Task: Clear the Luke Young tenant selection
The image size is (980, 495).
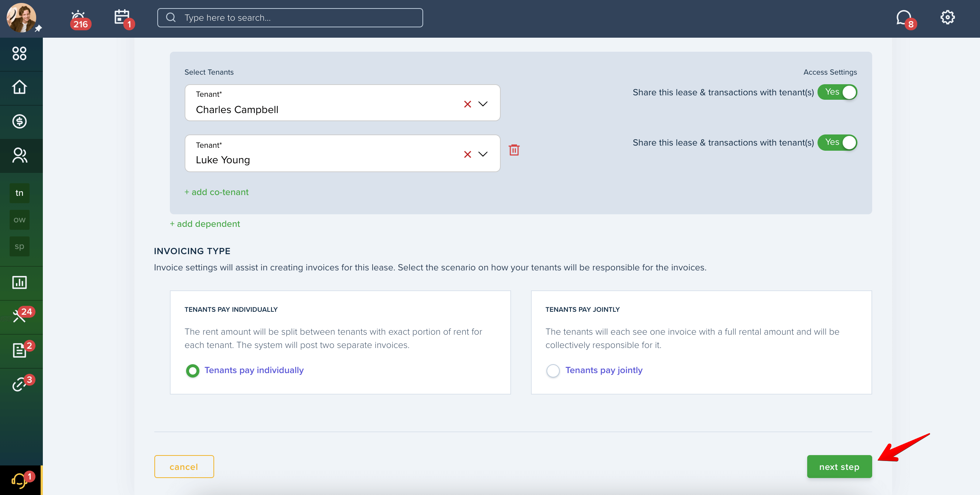Action: click(x=467, y=154)
